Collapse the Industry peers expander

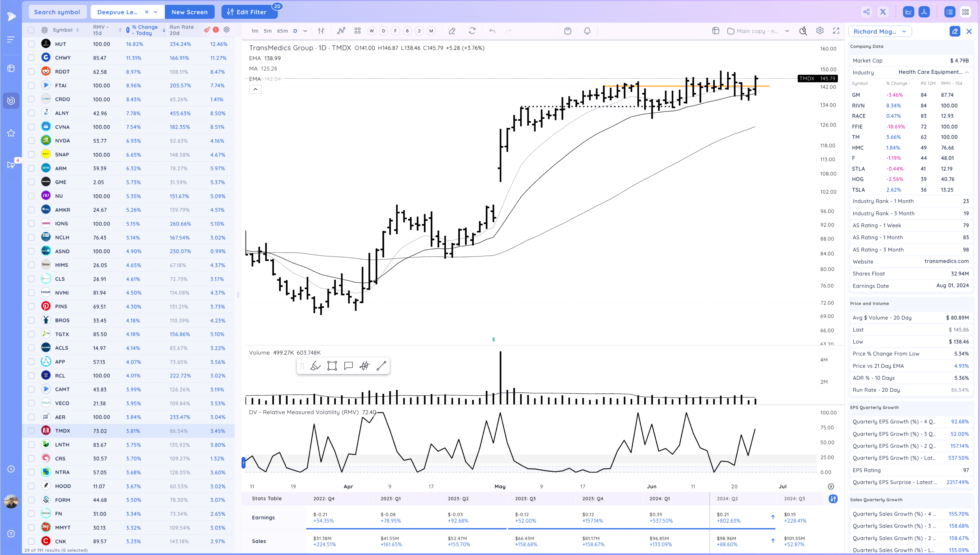coord(967,72)
